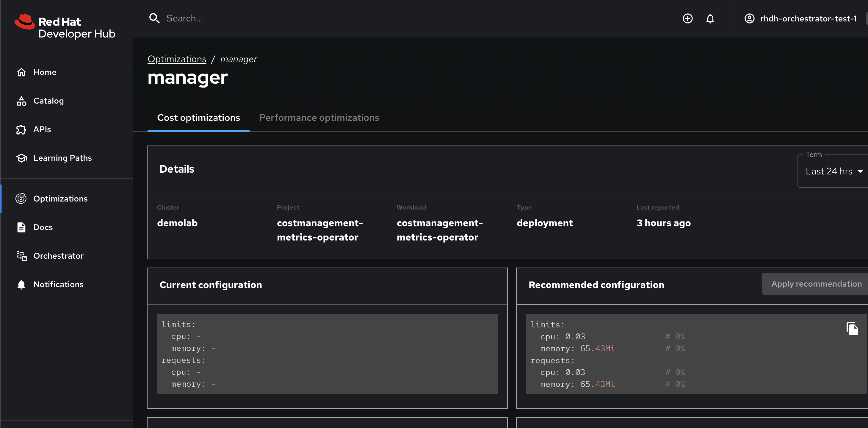
Task: Click the Optimizations radar icon
Action: 21,198
